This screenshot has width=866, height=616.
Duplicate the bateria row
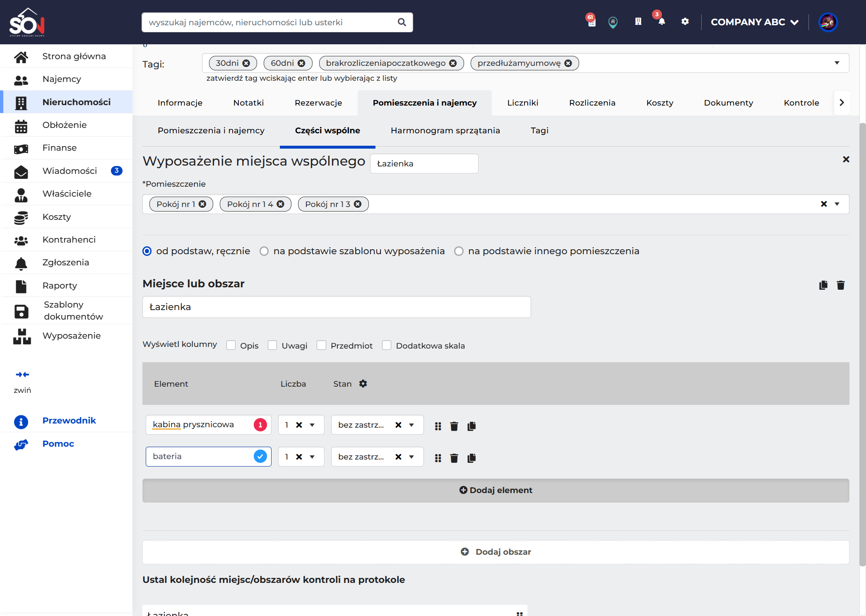click(x=471, y=458)
